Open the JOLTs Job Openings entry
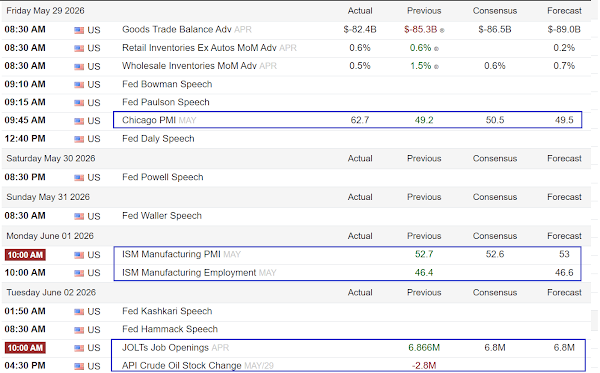 pos(165,348)
